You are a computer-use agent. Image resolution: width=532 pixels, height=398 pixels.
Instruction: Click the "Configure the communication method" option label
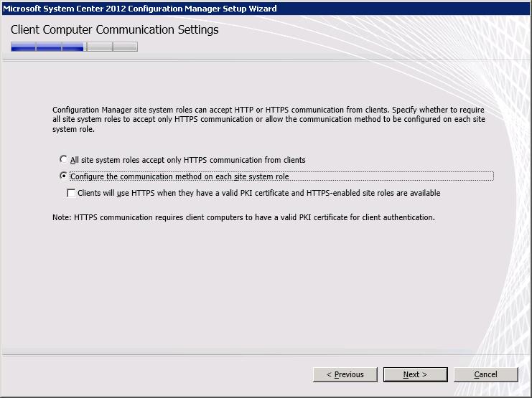[179, 176]
